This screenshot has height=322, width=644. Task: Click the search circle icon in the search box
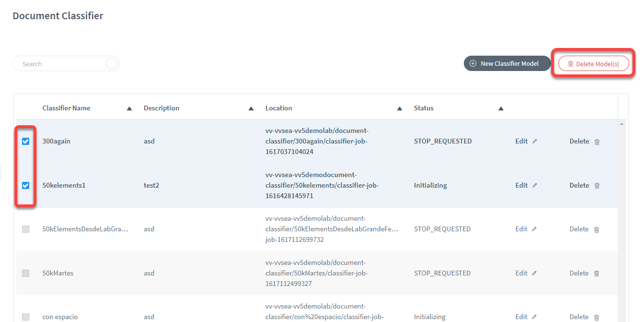pos(112,64)
